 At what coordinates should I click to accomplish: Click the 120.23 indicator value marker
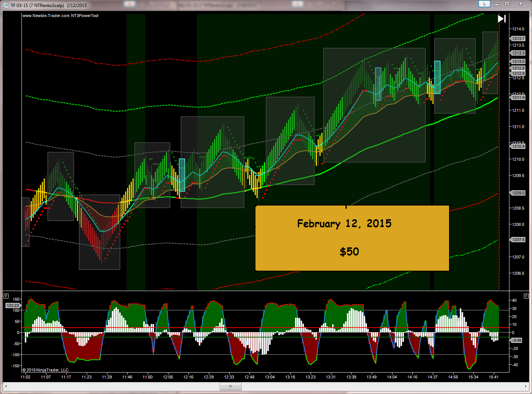click(x=13, y=305)
